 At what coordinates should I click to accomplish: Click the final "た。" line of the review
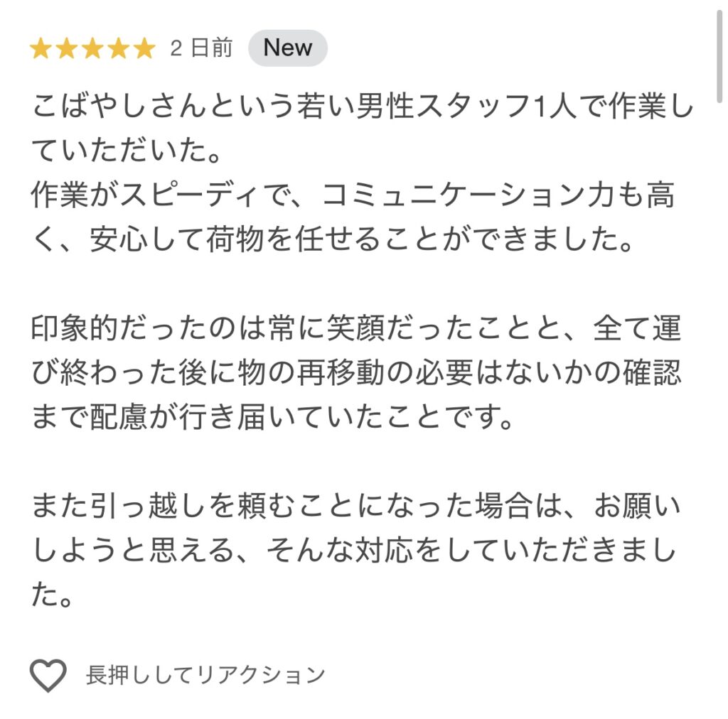52,597
